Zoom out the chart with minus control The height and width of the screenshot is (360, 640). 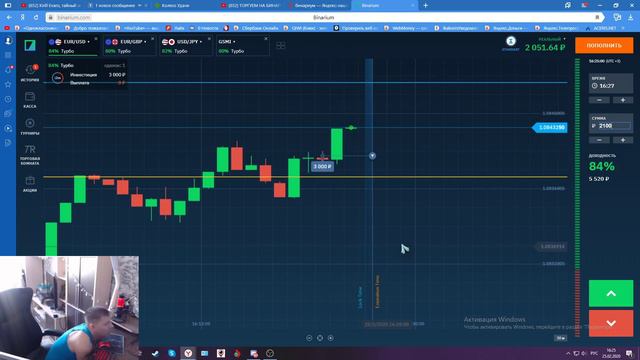pos(309,338)
